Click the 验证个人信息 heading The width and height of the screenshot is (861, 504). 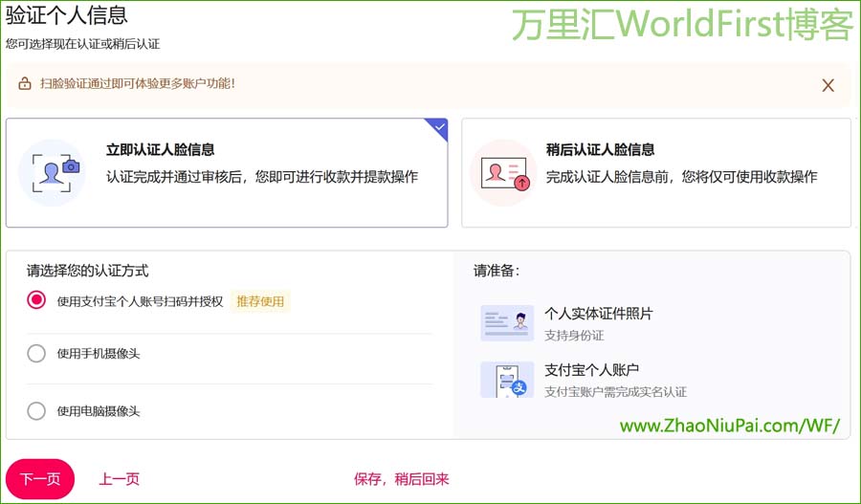coord(66,15)
